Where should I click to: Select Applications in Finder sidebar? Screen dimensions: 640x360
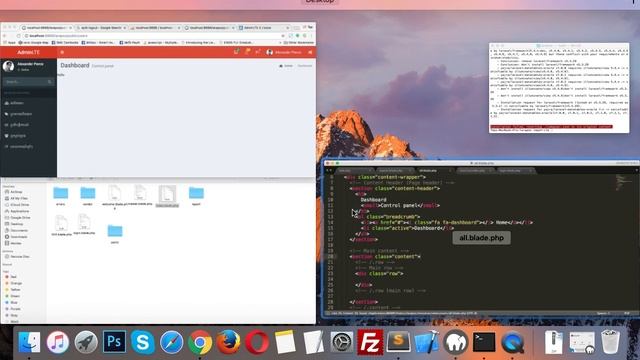coord(17,211)
